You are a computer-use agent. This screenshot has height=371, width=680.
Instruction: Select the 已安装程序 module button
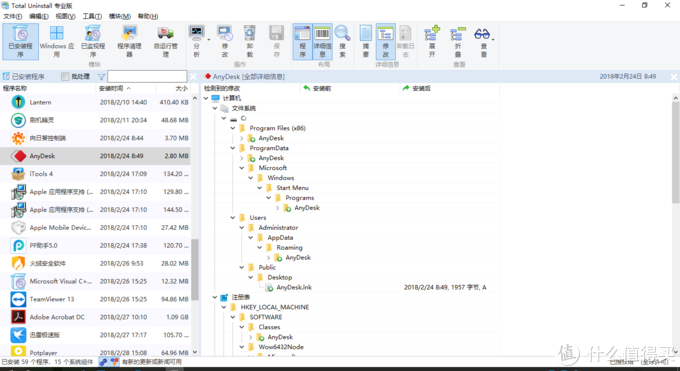click(x=20, y=42)
